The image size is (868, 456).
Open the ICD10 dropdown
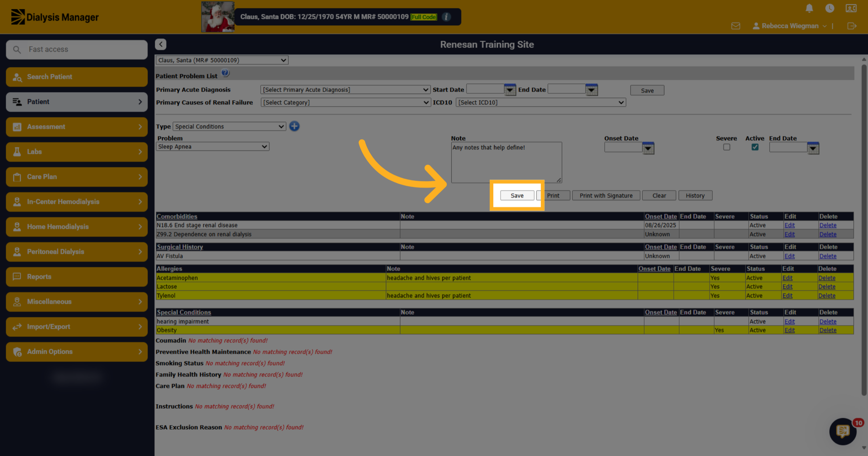coord(541,102)
